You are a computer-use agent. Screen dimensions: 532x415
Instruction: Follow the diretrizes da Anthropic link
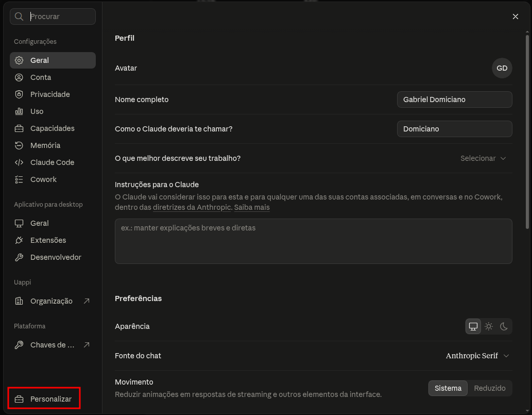pos(192,207)
